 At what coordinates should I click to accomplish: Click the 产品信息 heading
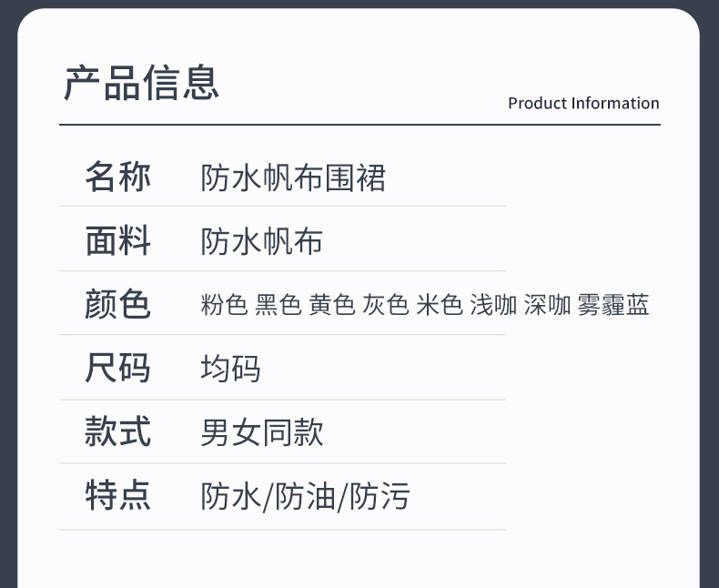[x=141, y=83]
